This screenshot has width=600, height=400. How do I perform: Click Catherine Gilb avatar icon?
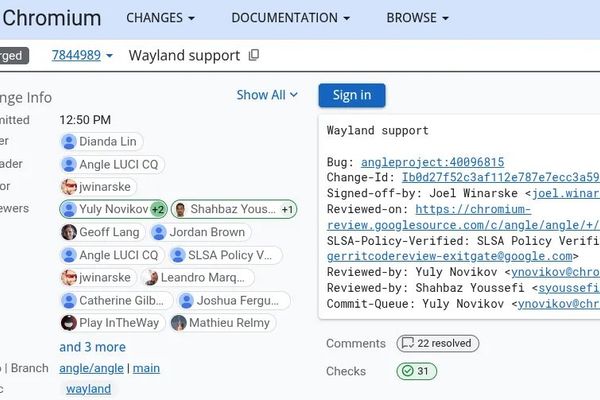pyautogui.click(x=69, y=300)
